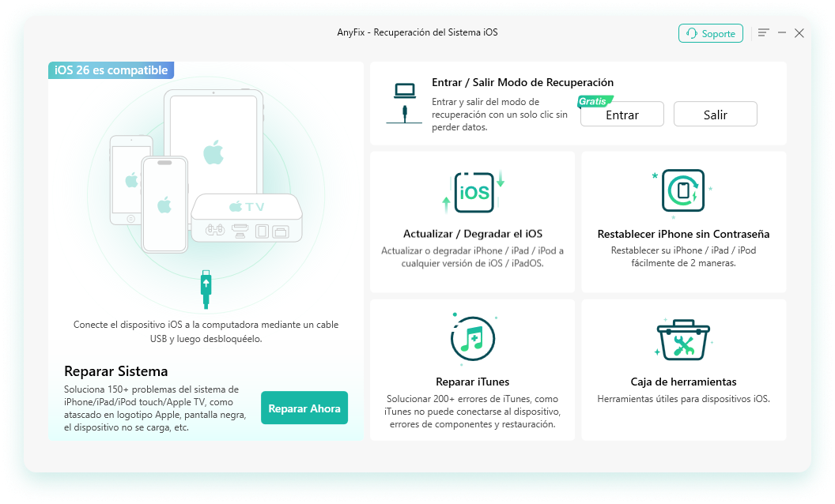Click 'Herramientas útiles para dispositivos iOS.' text

[x=683, y=399]
